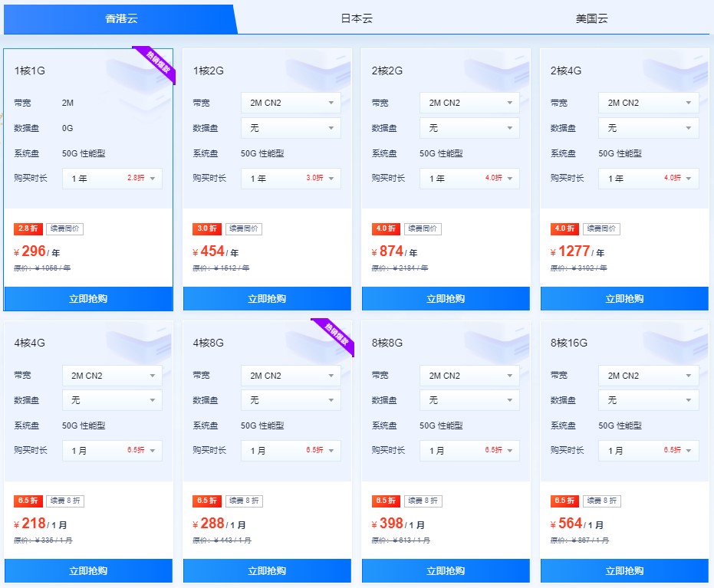Switch to the 香港云 tab
Screen dimensions: 714x588
[120, 18]
